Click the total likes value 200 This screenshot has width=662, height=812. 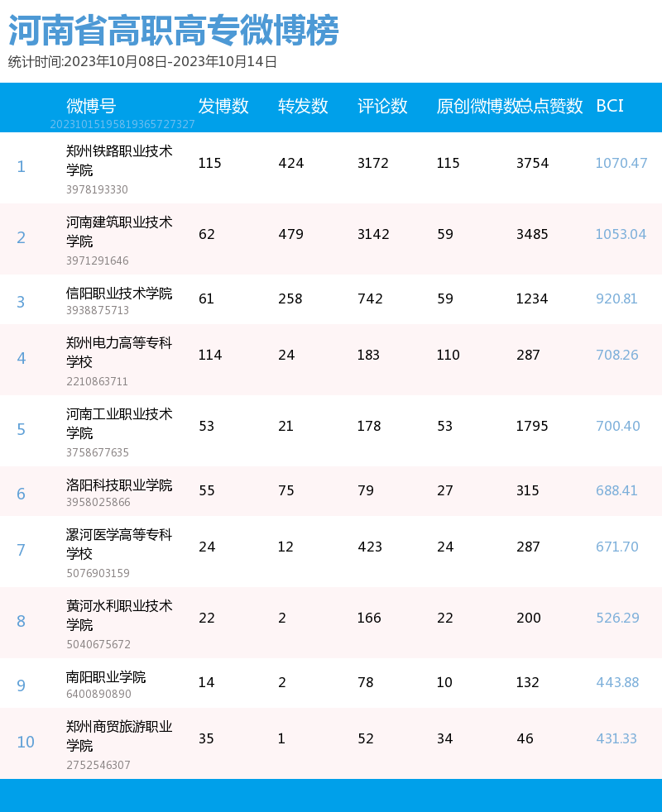click(x=529, y=618)
